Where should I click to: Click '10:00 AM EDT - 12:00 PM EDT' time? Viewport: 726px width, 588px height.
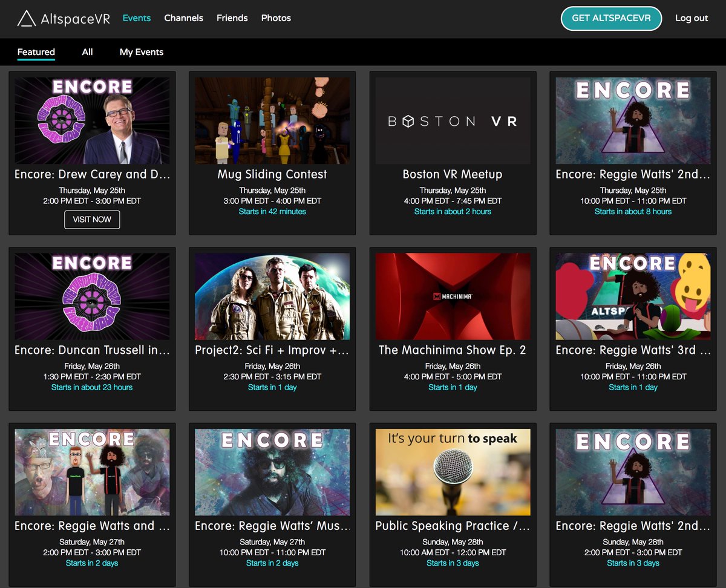[x=453, y=553]
